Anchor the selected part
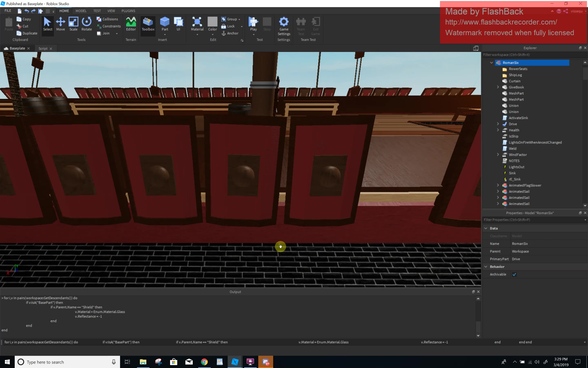Viewport: 588px width, 368px height. [230, 33]
